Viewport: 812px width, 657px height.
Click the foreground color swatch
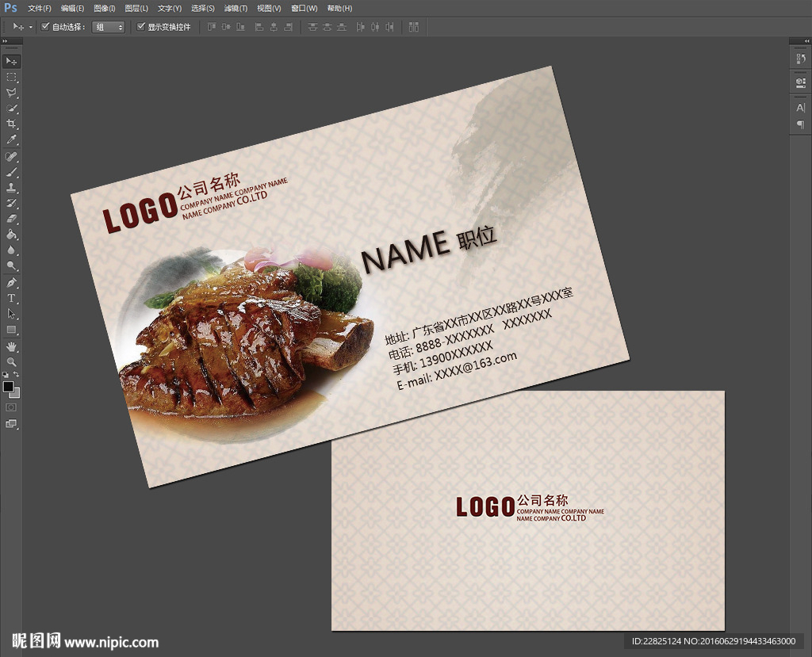point(8,387)
